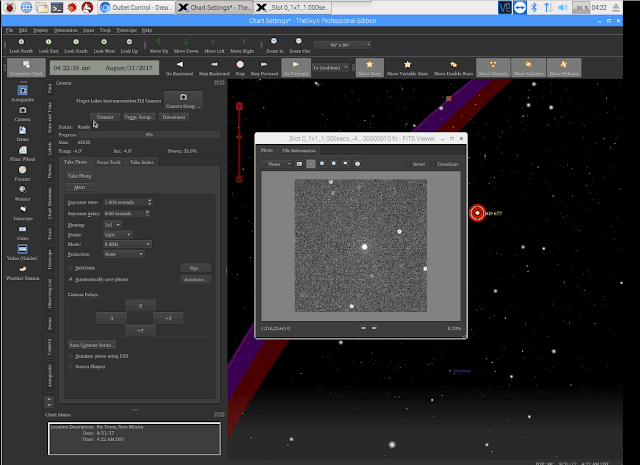
Task: Open the Autoguider panel icon
Action: click(22, 90)
